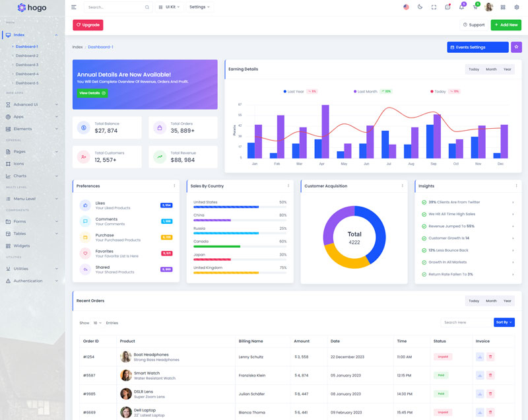Open the shopping cart icon
Image resolution: width=528 pixels, height=420 pixels.
(x=475, y=7)
